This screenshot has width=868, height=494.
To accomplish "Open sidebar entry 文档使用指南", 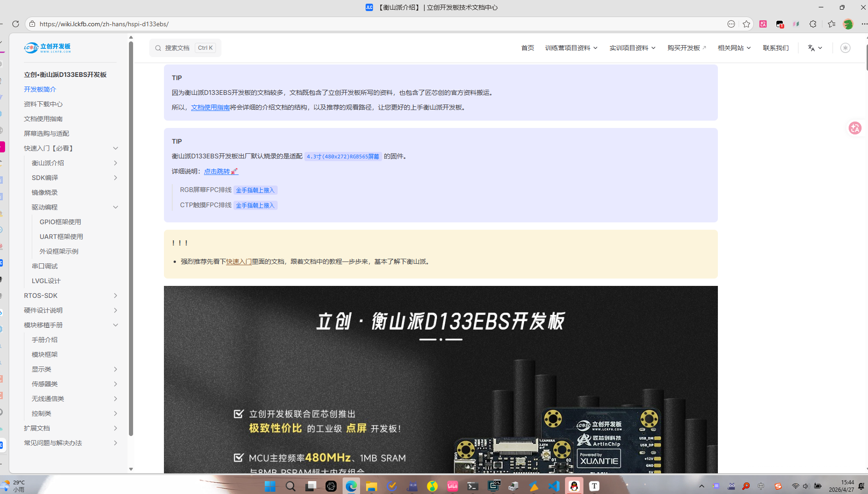I will (x=43, y=119).
